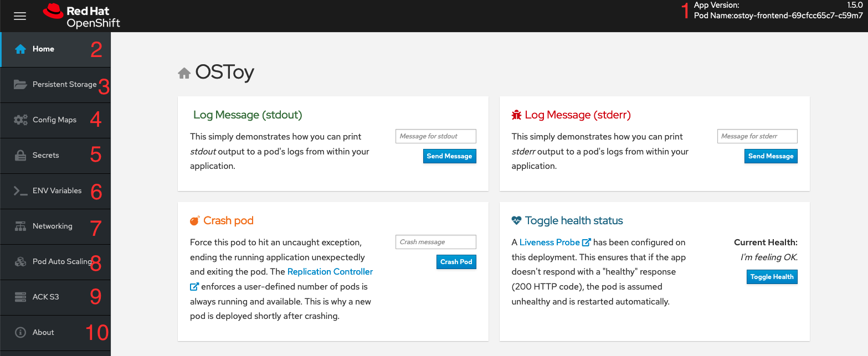This screenshot has height=356, width=868.
Task: Send the stderr log message
Action: pyautogui.click(x=771, y=156)
